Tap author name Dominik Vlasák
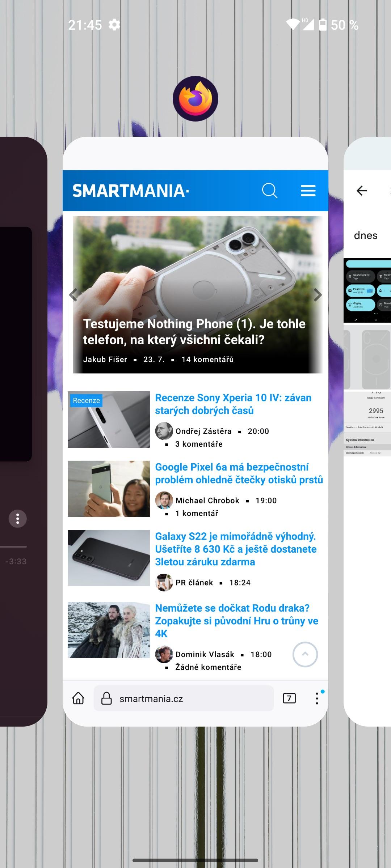391x868 pixels. (205, 654)
